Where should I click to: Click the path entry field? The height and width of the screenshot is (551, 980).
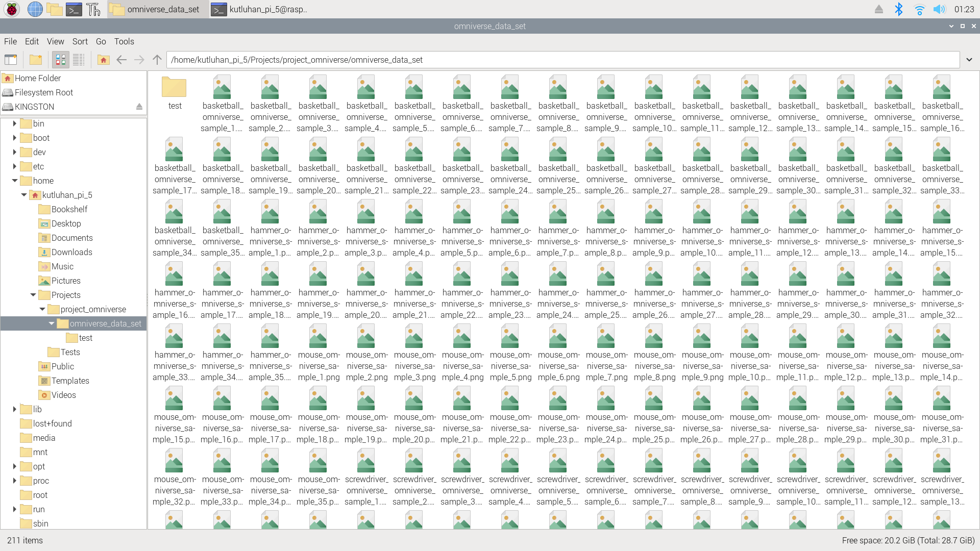[563, 60]
